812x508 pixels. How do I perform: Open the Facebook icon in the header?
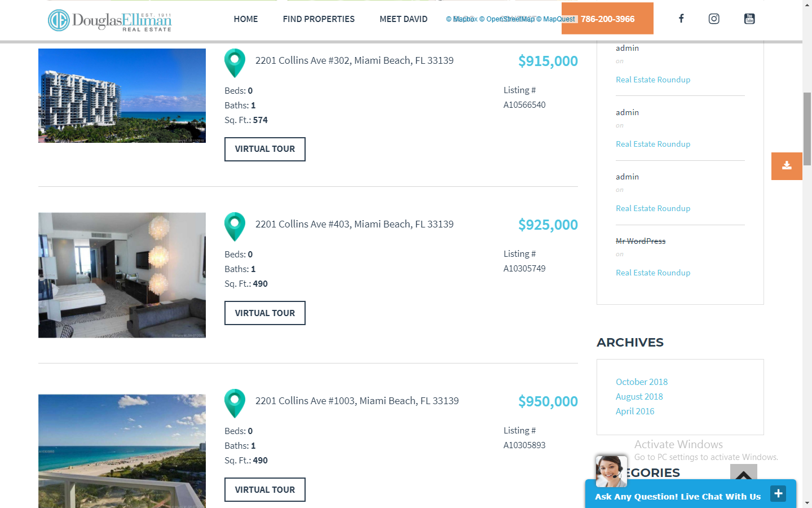click(681, 19)
